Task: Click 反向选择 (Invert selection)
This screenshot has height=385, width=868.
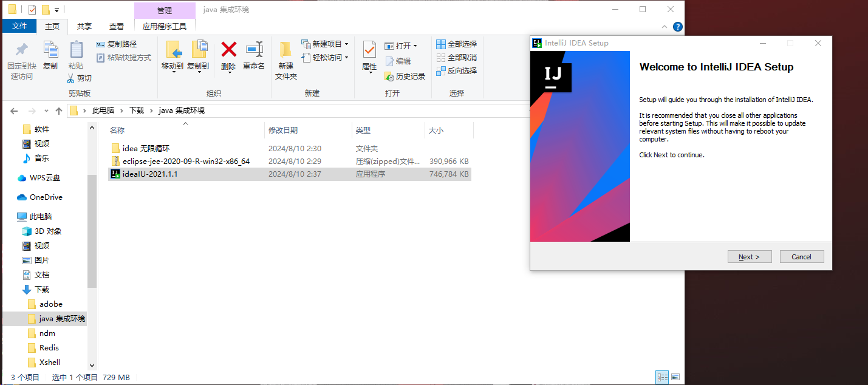Action: (456, 71)
